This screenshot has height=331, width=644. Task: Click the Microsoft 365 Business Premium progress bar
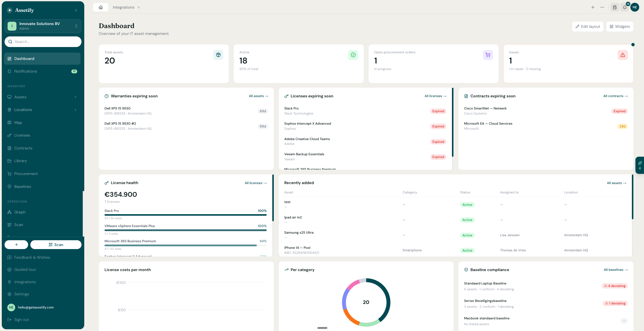(x=185, y=245)
